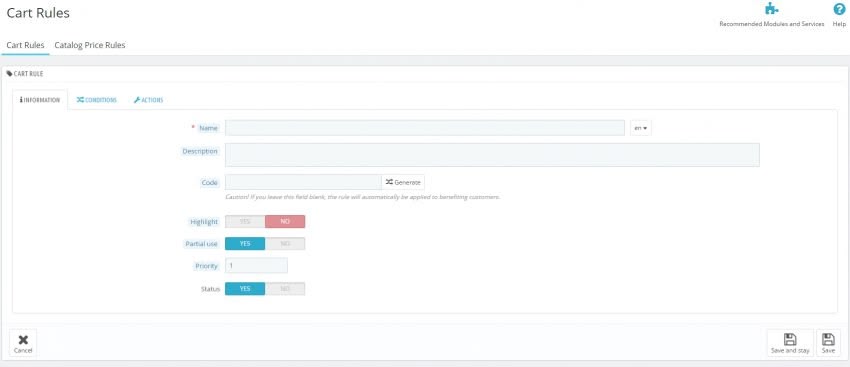Click the Priority label
This screenshot has height=367, width=850.
(x=207, y=266)
